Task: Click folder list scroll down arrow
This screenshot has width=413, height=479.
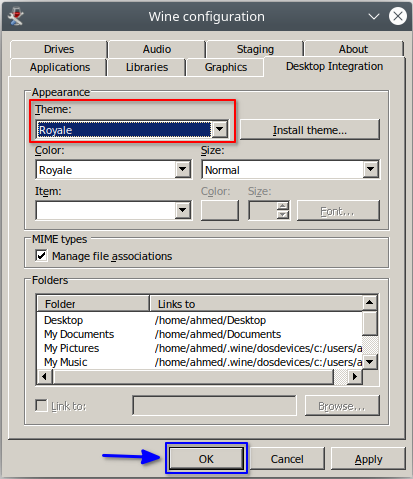Action: (x=369, y=362)
